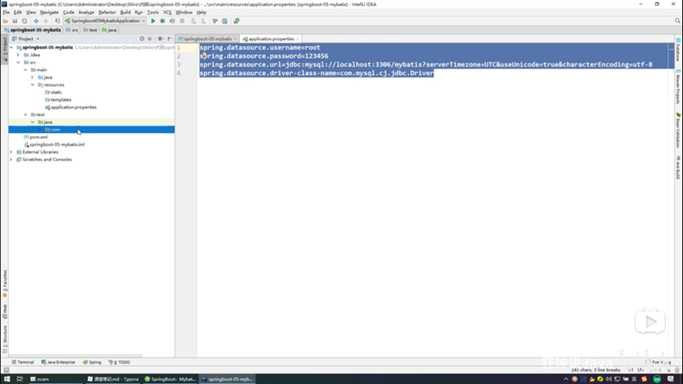This screenshot has width=683, height=384.
Task: Open Windows Start menu
Action: [x=7, y=379]
